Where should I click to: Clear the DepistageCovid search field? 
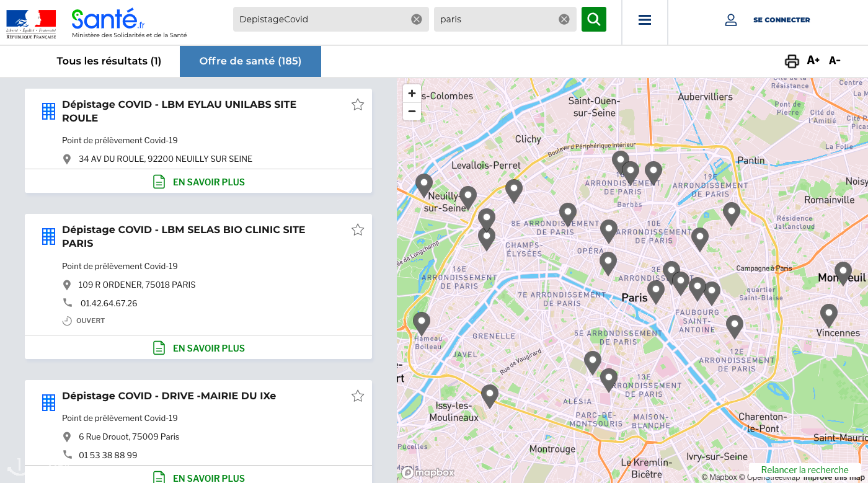coord(417,19)
